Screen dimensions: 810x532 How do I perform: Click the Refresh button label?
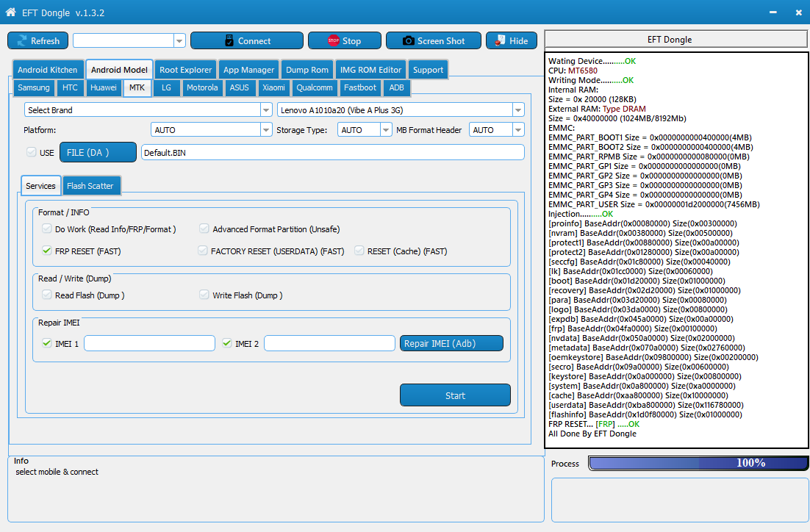45,41
